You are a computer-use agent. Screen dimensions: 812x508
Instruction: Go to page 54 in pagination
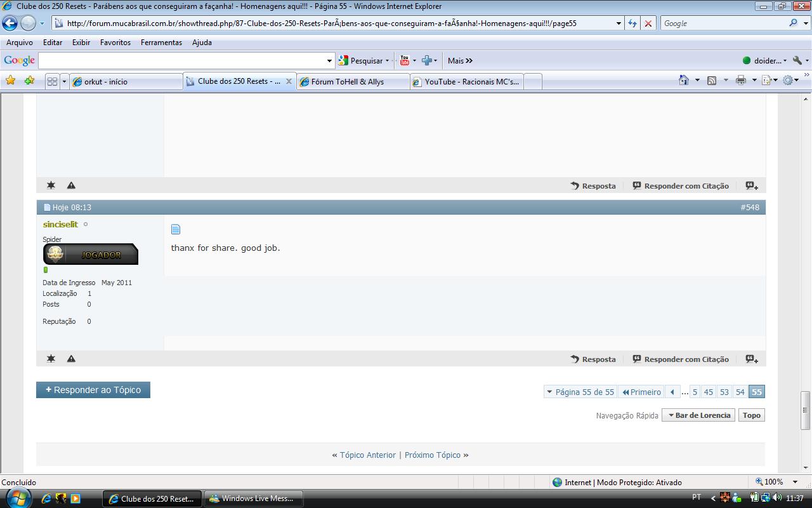(x=740, y=392)
